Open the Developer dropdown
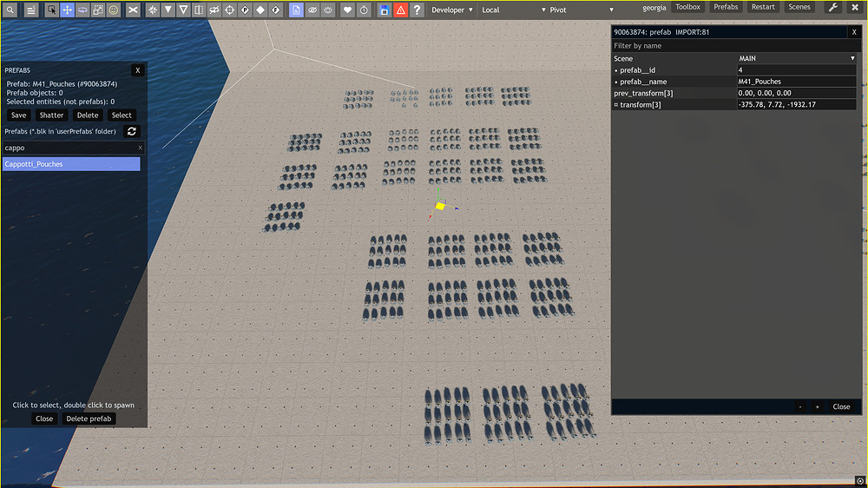The height and width of the screenshot is (488, 868). click(x=452, y=10)
